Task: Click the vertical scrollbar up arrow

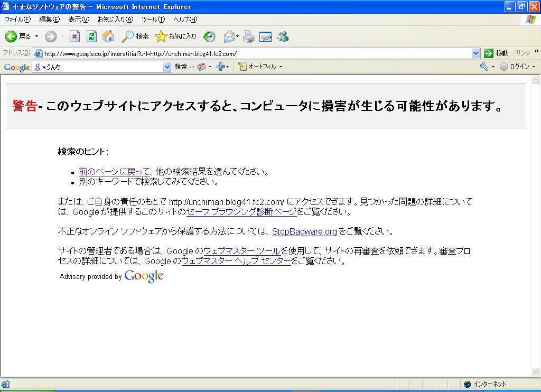Action: 536,80
